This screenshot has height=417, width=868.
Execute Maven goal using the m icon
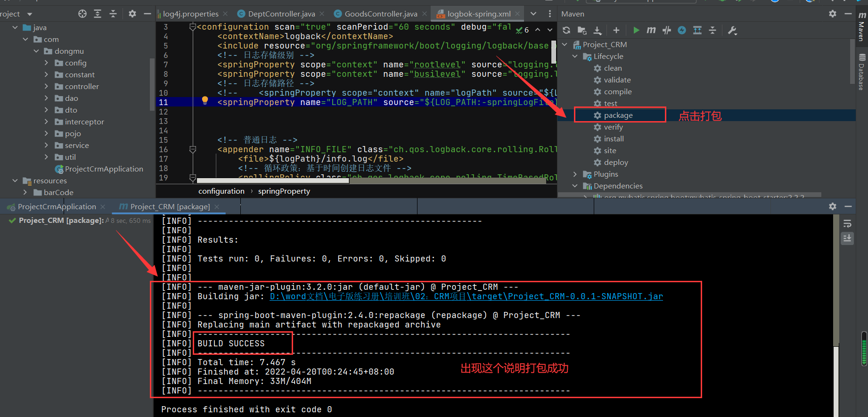coord(651,31)
